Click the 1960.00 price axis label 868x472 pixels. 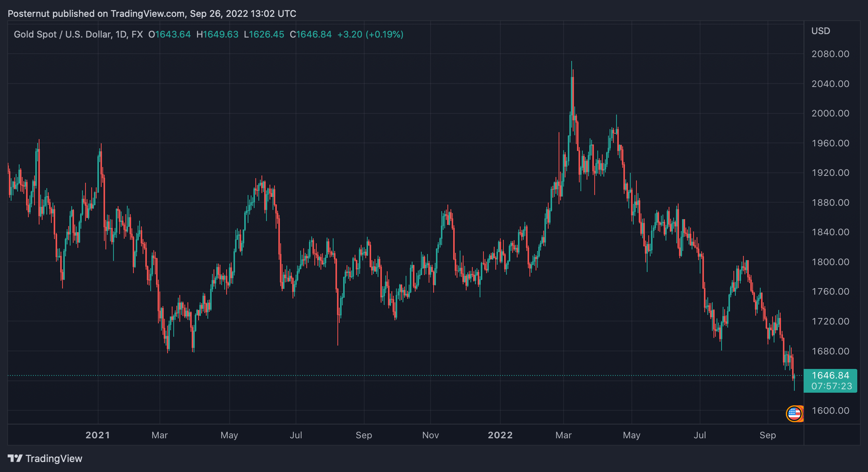[x=830, y=143]
